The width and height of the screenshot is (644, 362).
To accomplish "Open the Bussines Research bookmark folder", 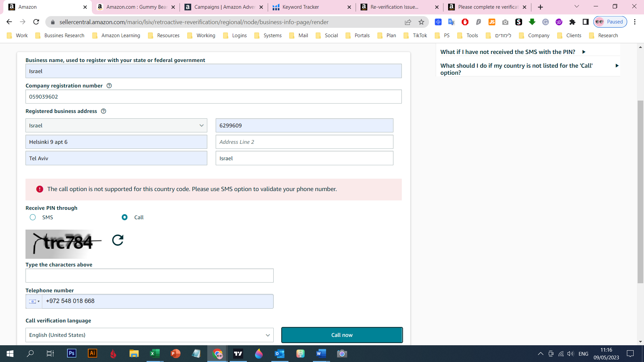I will point(60,36).
